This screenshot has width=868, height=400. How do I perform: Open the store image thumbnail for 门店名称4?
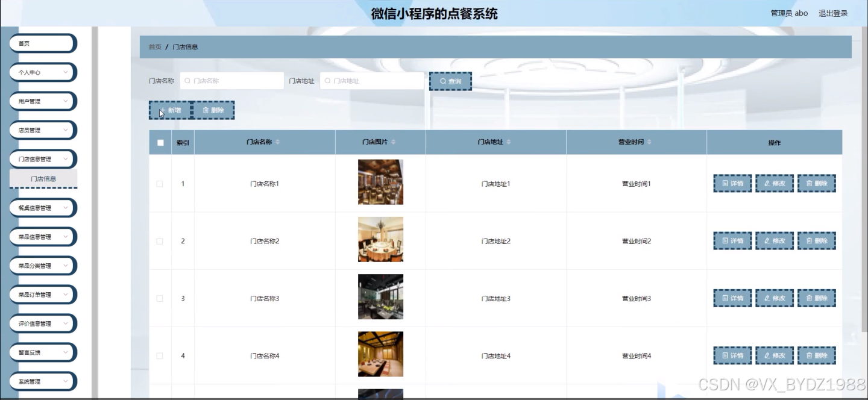point(380,354)
